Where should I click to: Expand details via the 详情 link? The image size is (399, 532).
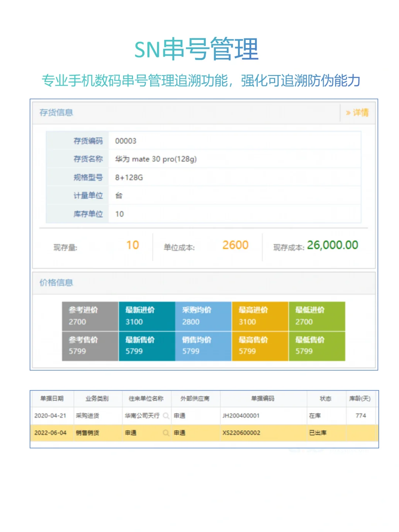360,113
